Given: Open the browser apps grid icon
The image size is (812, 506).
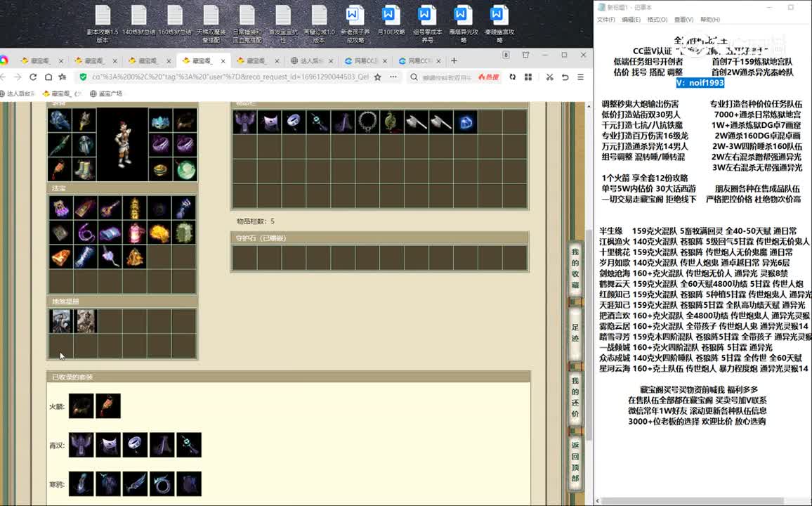Looking at the screenshot, I should pyautogui.click(x=528, y=77).
